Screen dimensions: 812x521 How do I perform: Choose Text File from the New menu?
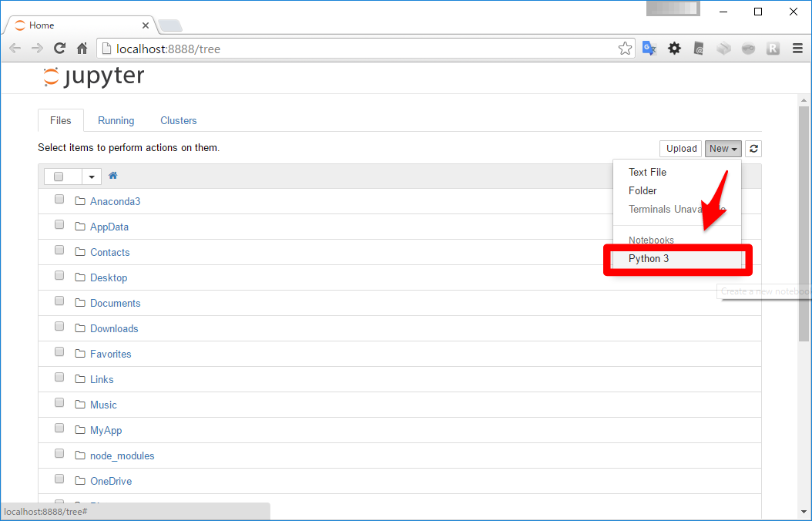click(x=677, y=172)
